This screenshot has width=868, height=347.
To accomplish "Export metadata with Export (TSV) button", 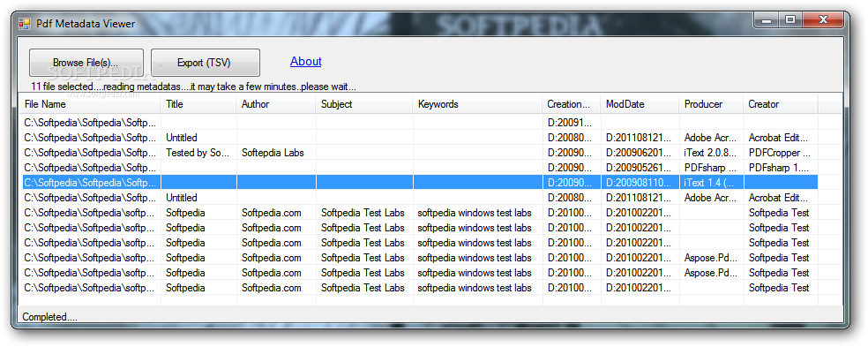I will coord(205,63).
